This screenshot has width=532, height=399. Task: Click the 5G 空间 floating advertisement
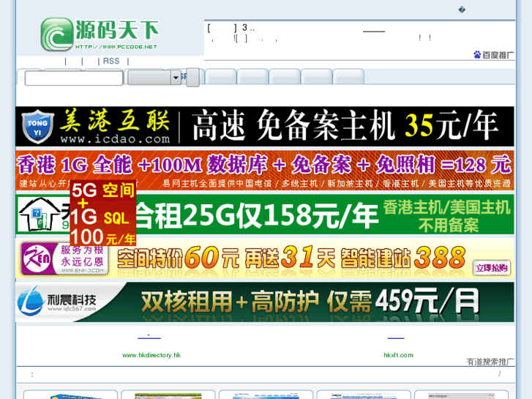point(103,213)
